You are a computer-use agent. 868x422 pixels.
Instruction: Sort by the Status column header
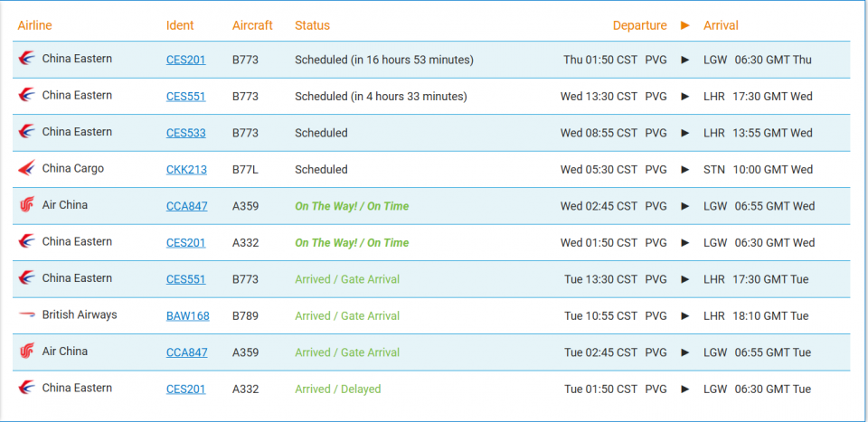tap(312, 25)
